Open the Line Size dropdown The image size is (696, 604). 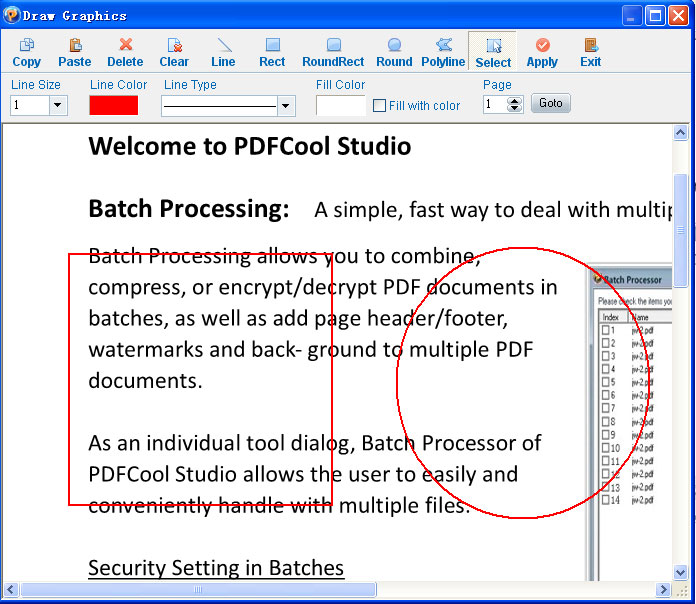click(58, 106)
